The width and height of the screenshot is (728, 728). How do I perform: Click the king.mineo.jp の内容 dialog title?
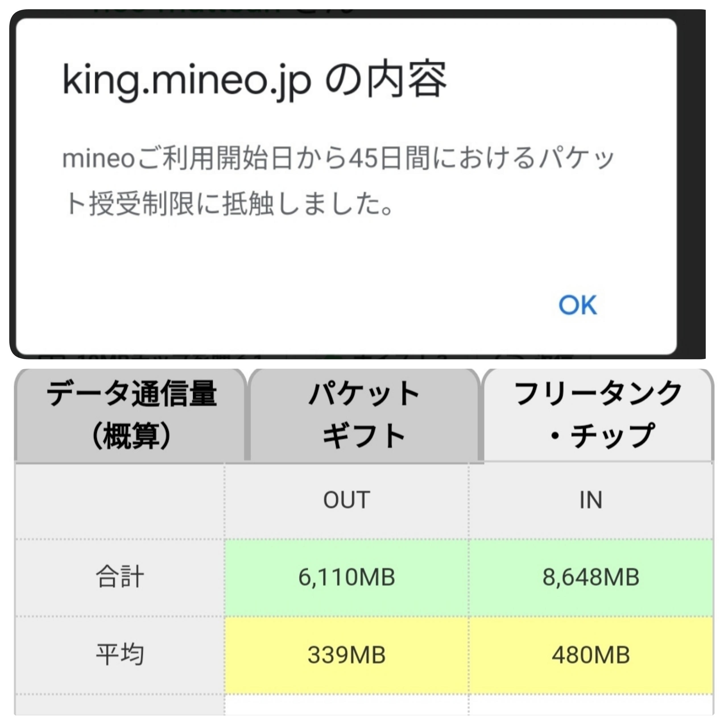[255, 80]
